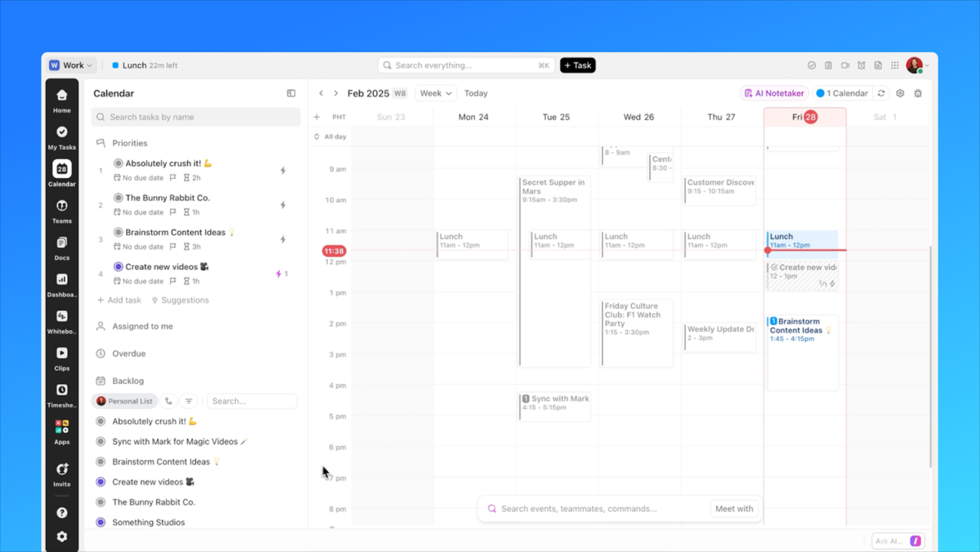Screen dimensions: 980x552
Task: Expand the Work workspace dropdown
Action: (71, 65)
